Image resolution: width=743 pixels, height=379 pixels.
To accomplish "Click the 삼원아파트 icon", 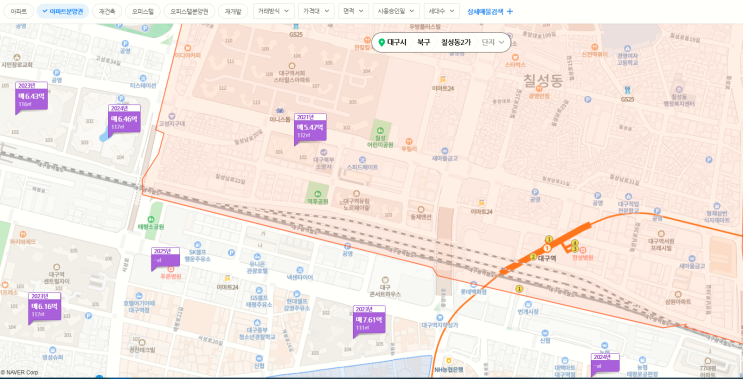I will [678, 294].
